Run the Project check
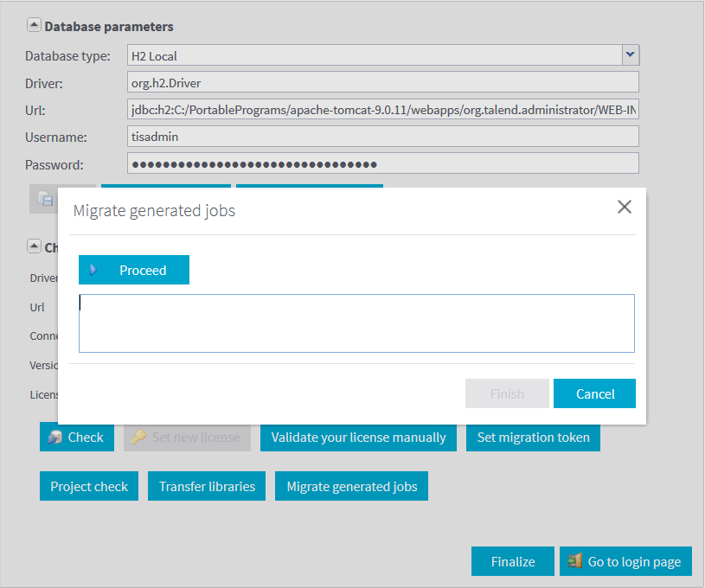Viewport: 705px width, 588px height. point(89,487)
